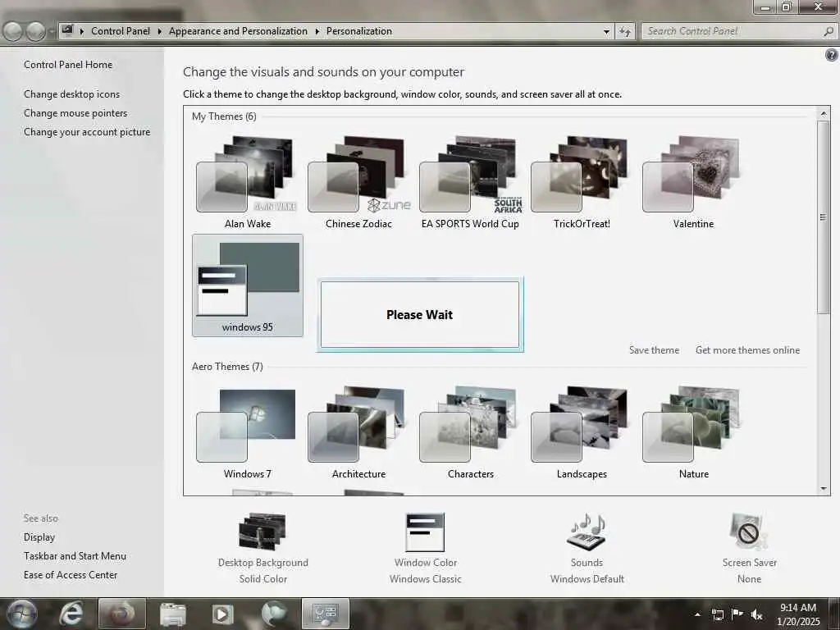Apply the Windows 7 Aero theme
The height and width of the screenshot is (630, 840).
click(247, 431)
